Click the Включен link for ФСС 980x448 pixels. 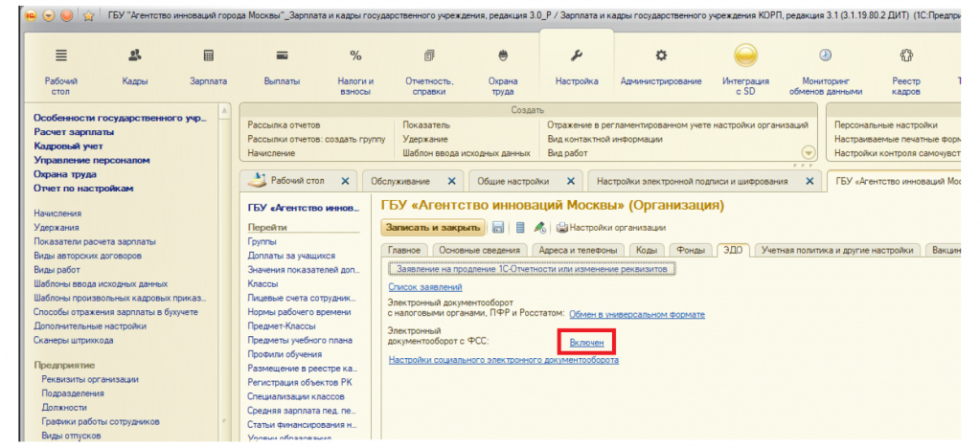[586, 342]
